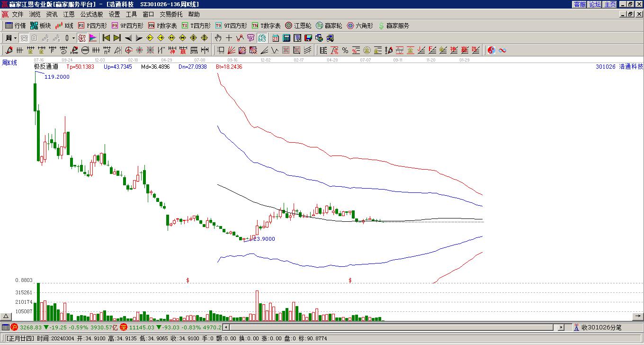Click the black left arrow icon
Screen dimensions: 644x345
128,38
